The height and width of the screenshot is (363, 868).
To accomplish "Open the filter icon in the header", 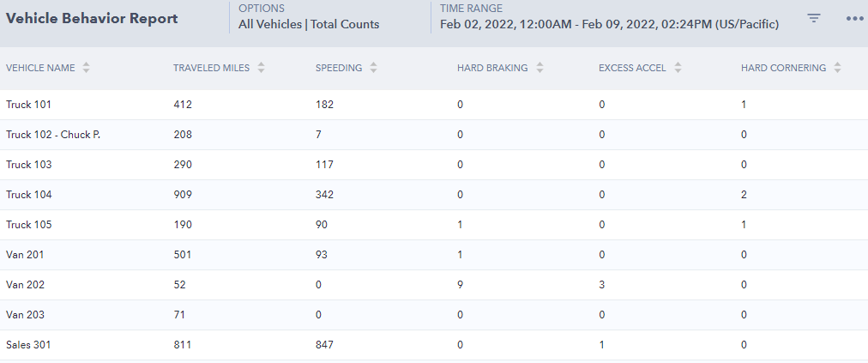I will 812,18.
